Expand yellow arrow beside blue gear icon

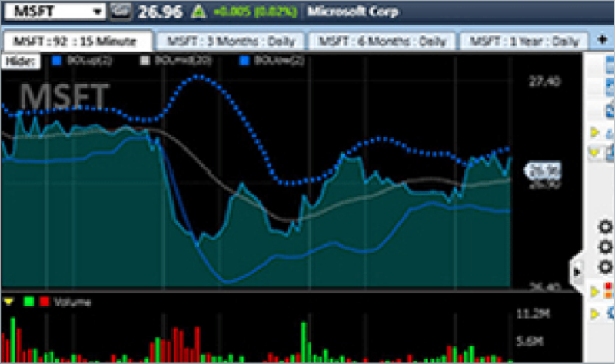tap(594, 313)
